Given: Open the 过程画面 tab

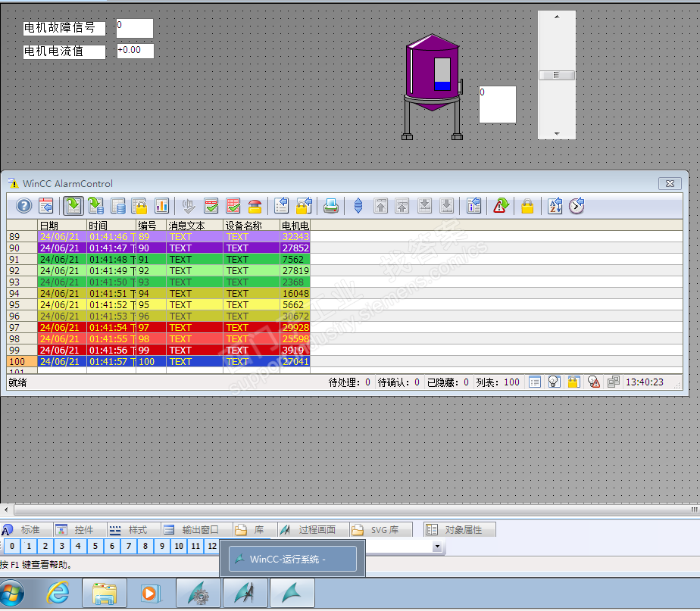Looking at the screenshot, I should 313,530.
